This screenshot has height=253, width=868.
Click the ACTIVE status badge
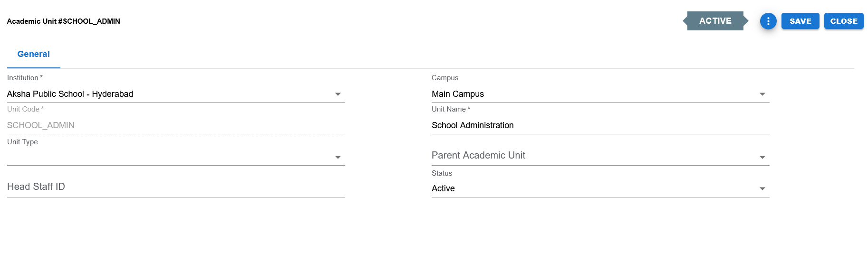click(715, 21)
